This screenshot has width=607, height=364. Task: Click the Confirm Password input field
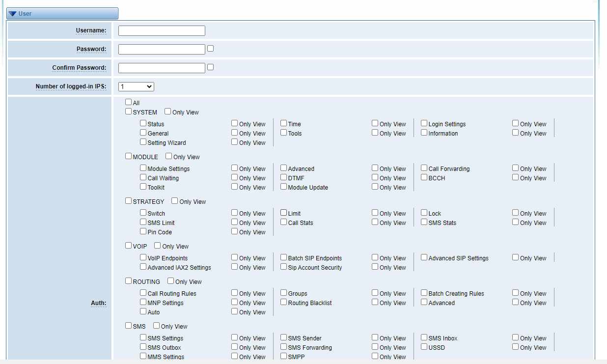coord(162,68)
